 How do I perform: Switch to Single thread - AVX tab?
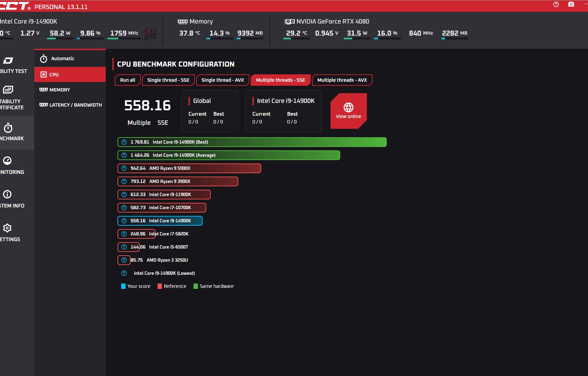click(222, 80)
